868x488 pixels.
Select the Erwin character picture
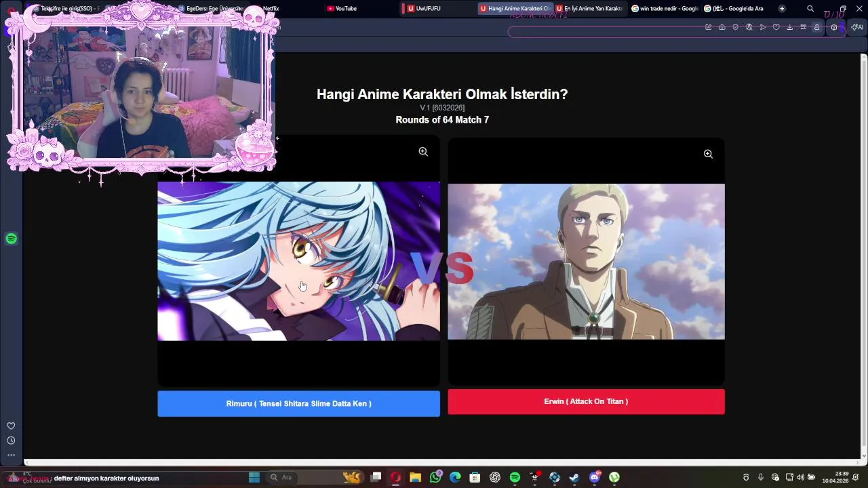click(x=586, y=261)
